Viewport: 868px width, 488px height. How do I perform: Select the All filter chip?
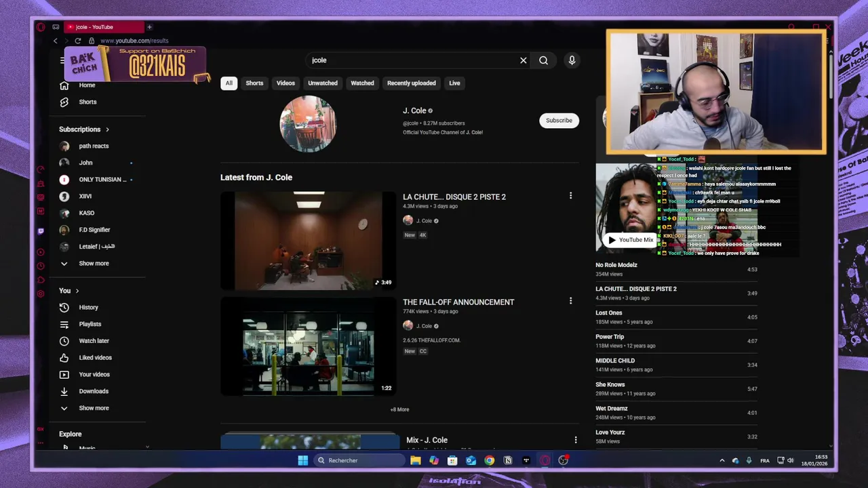229,83
